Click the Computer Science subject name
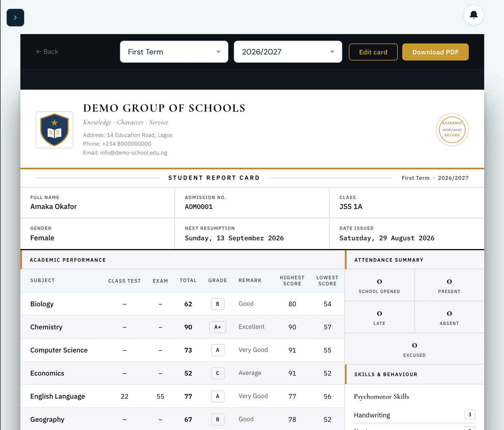Image resolution: width=504 pixels, height=430 pixels. coord(59,350)
